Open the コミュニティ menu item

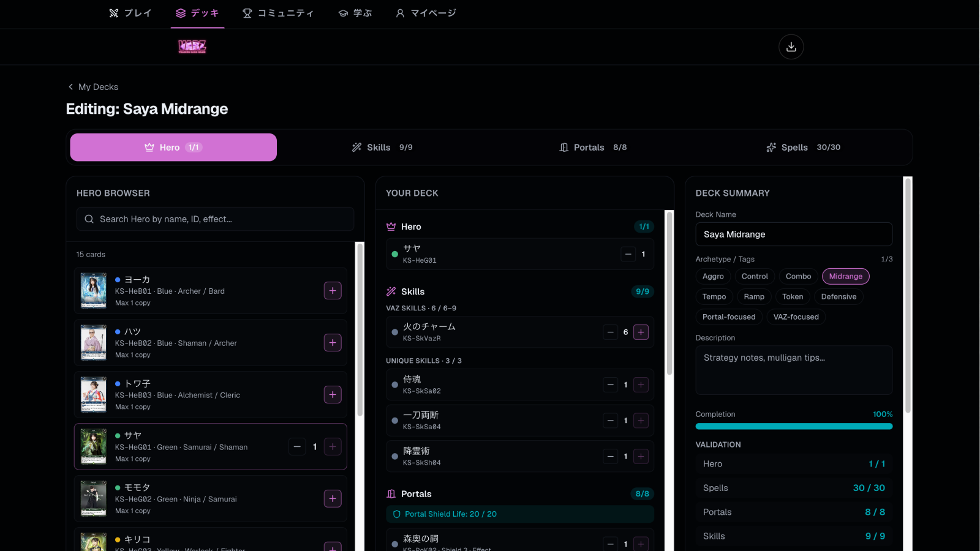point(278,13)
